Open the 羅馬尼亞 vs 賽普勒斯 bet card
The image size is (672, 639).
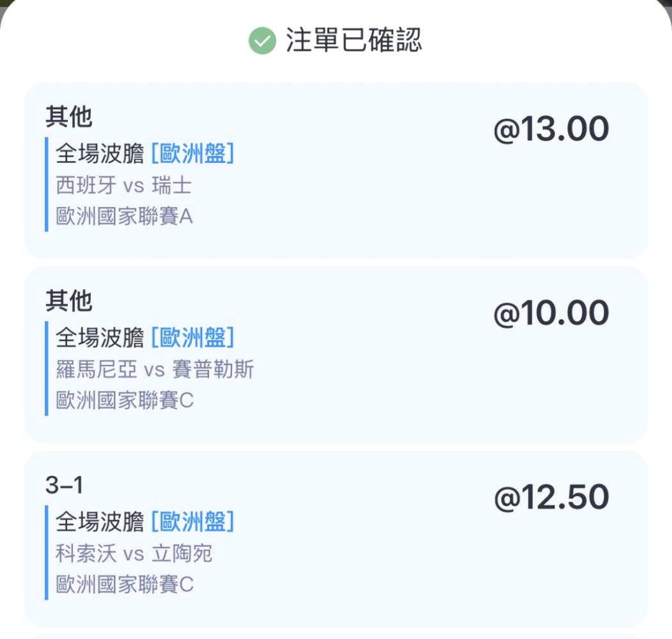point(336,355)
